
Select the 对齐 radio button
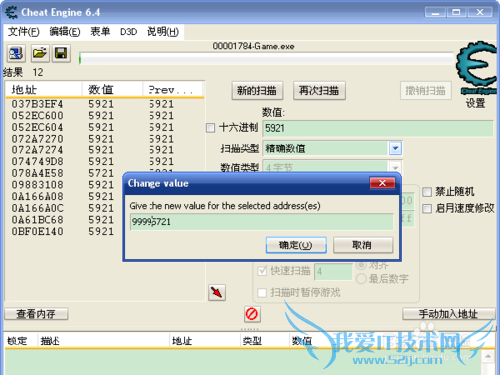[x=361, y=266]
